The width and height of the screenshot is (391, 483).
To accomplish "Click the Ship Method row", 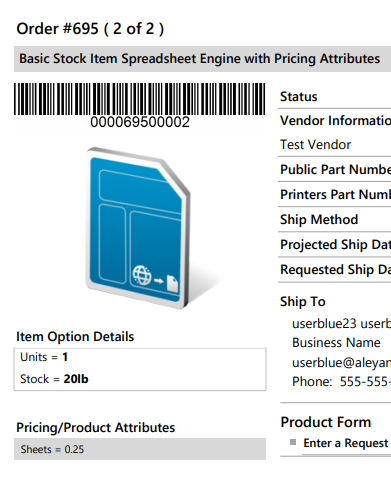I will 335,219.
